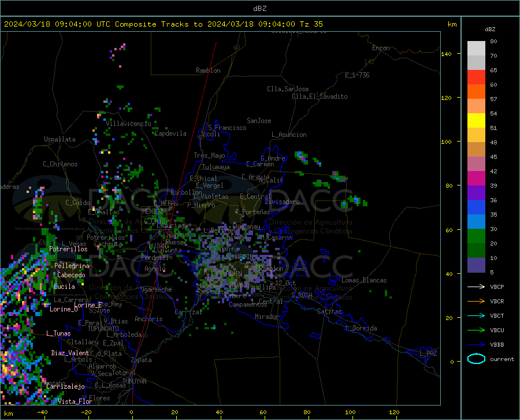The width and height of the screenshot is (520, 420).
Task: Click the S_Francisco map label
Action: 228,128
